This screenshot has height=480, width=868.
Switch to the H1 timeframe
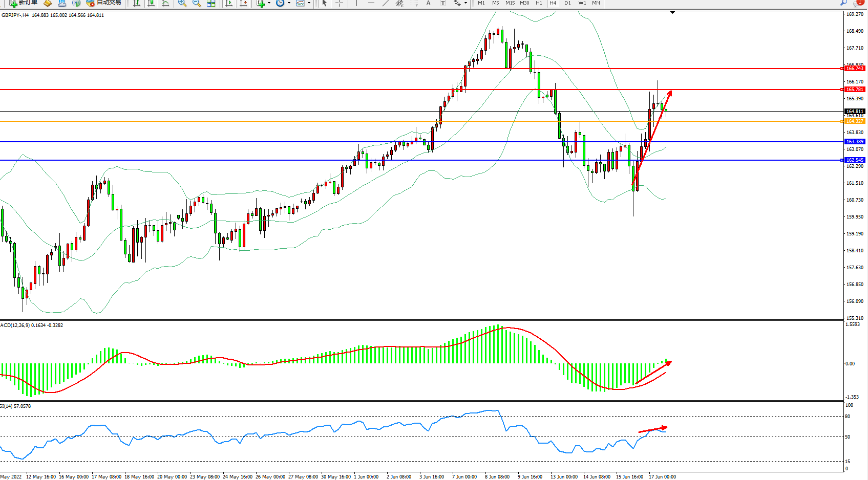coord(539,3)
